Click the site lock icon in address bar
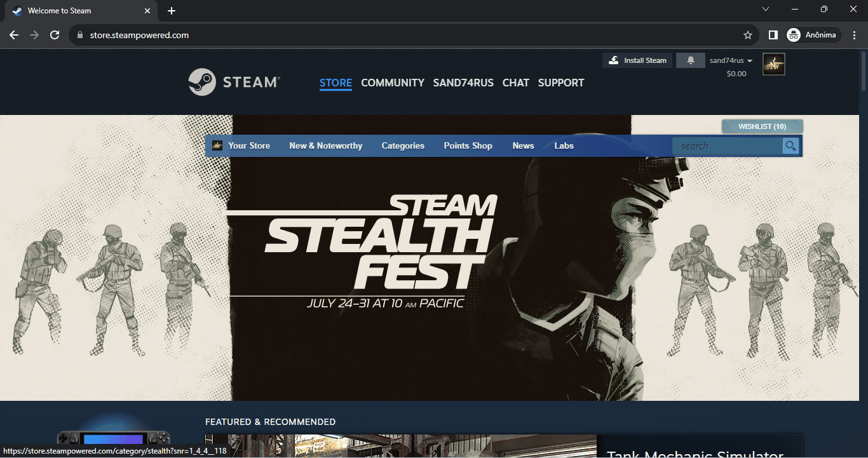This screenshot has height=458, width=868. pos(80,35)
